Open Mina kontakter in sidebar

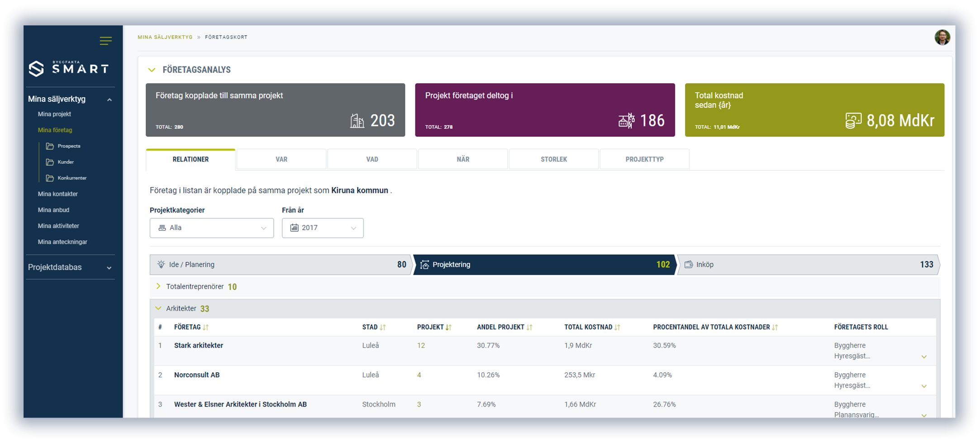(58, 194)
